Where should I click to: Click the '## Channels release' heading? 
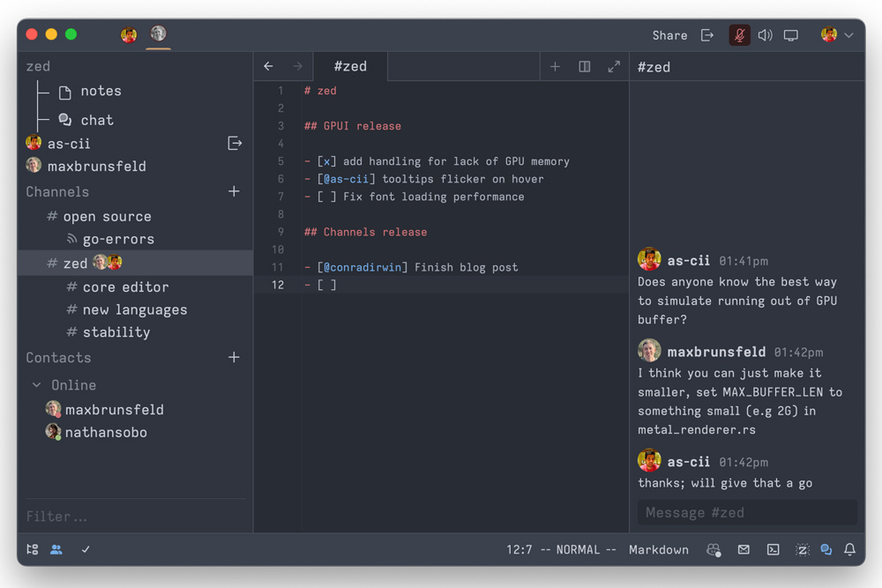coord(366,232)
